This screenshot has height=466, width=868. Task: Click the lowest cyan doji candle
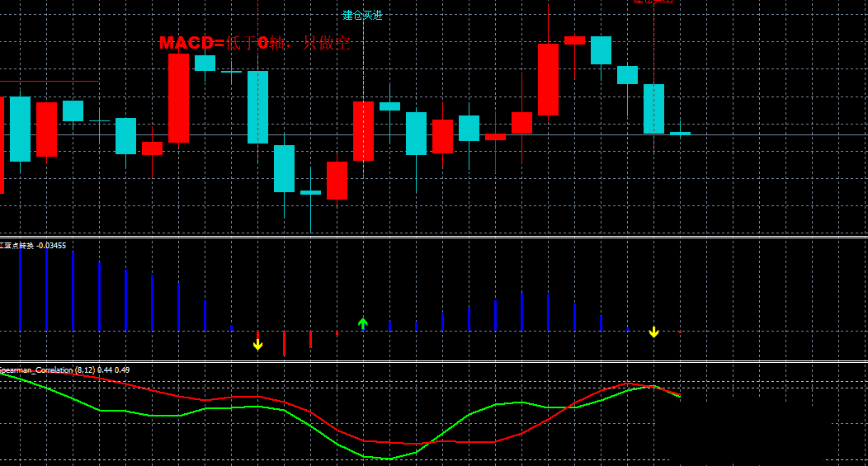pyautogui.click(x=310, y=192)
